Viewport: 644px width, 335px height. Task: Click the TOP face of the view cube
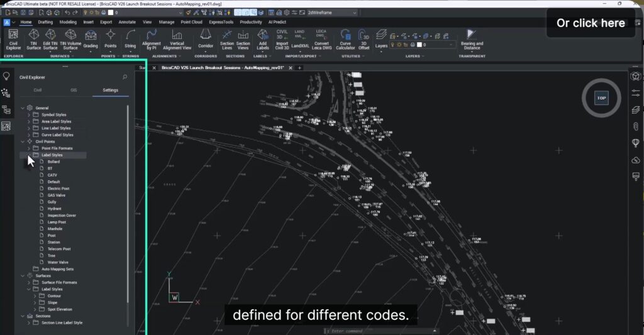pyautogui.click(x=601, y=97)
